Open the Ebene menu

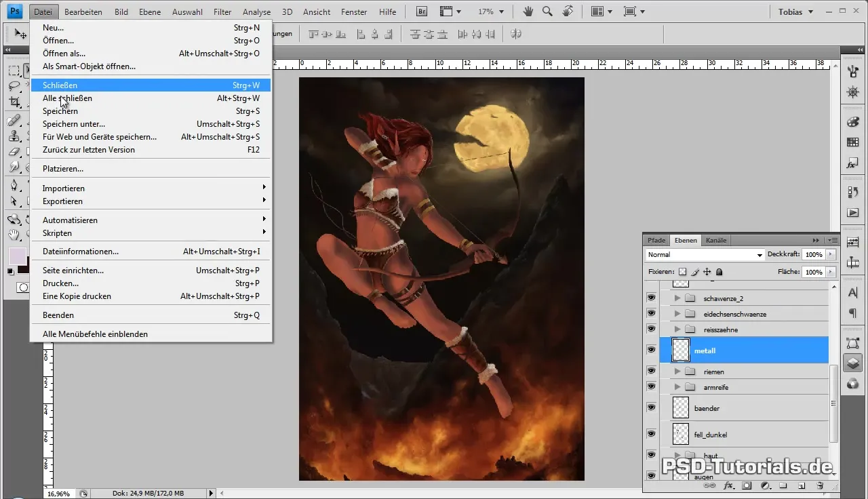[150, 12]
